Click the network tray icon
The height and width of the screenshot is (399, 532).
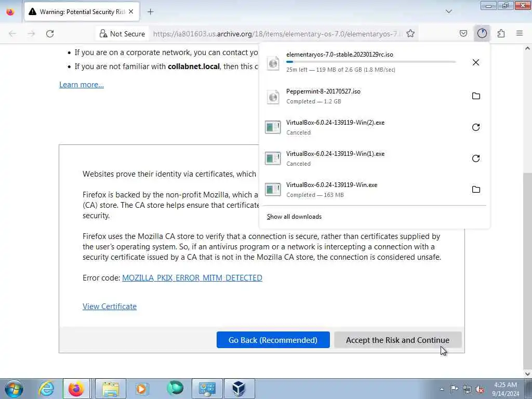(x=467, y=389)
